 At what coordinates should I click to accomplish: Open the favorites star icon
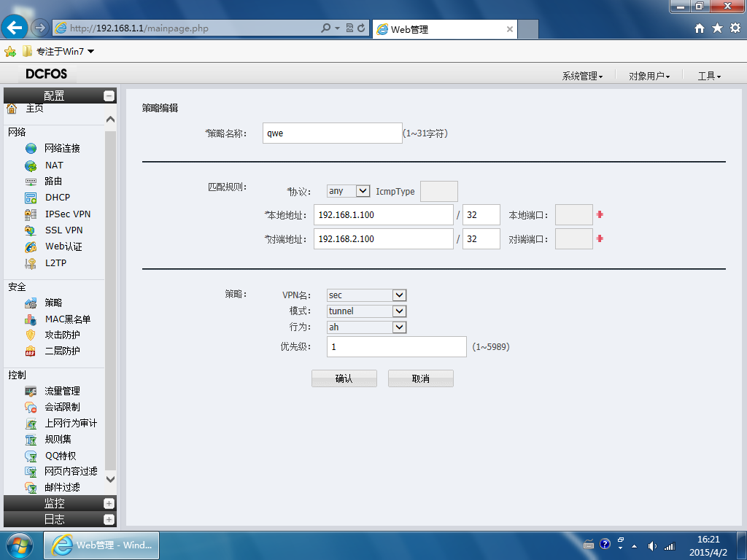718,28
